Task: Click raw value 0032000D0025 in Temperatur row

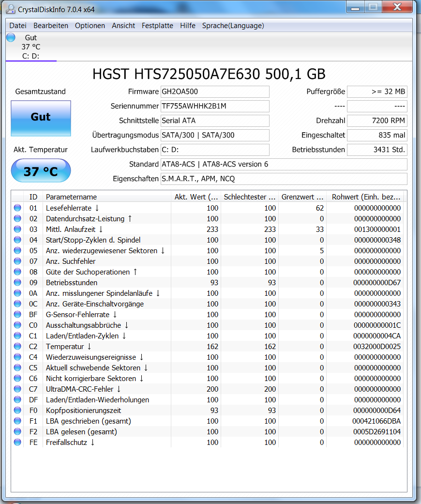Action: [x=377, y=347]
